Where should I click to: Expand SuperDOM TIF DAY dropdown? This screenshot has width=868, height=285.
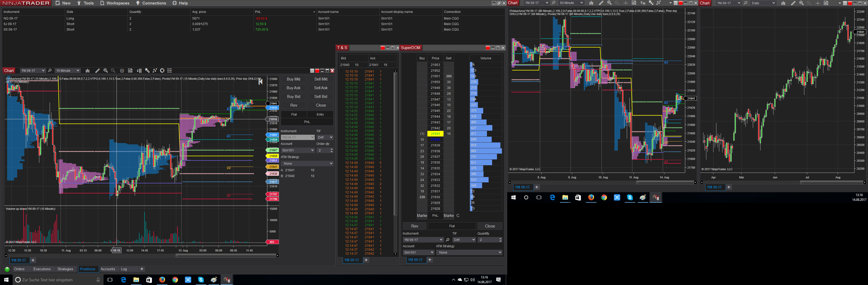(464, 240)
